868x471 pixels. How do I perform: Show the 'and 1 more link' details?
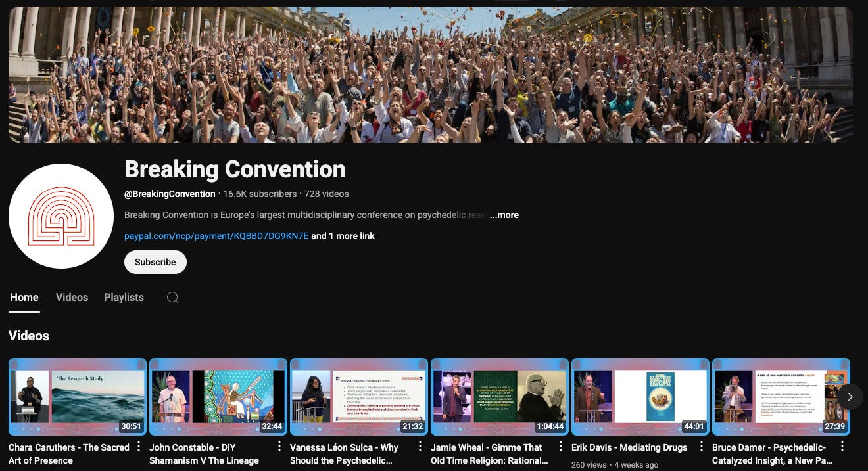(x=343, y=236)
